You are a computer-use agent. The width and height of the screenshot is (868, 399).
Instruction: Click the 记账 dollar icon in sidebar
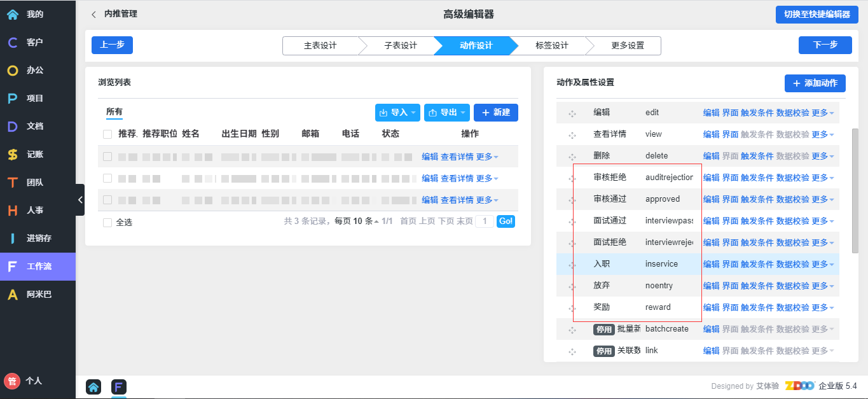[13, 155]
